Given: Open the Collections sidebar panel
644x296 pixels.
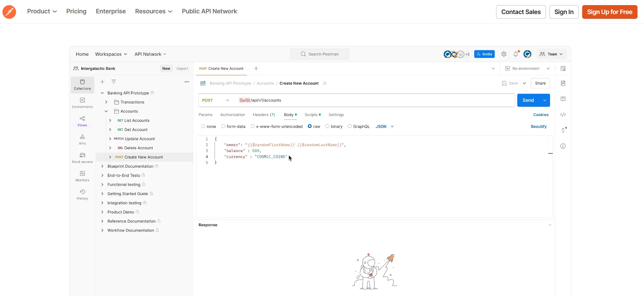Looking at the screenshot, I should click(x=82, y=85).
